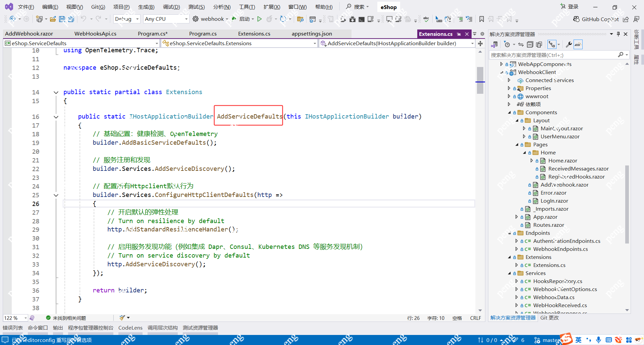Click the Hot Reload flame icon

click(269, 19)
